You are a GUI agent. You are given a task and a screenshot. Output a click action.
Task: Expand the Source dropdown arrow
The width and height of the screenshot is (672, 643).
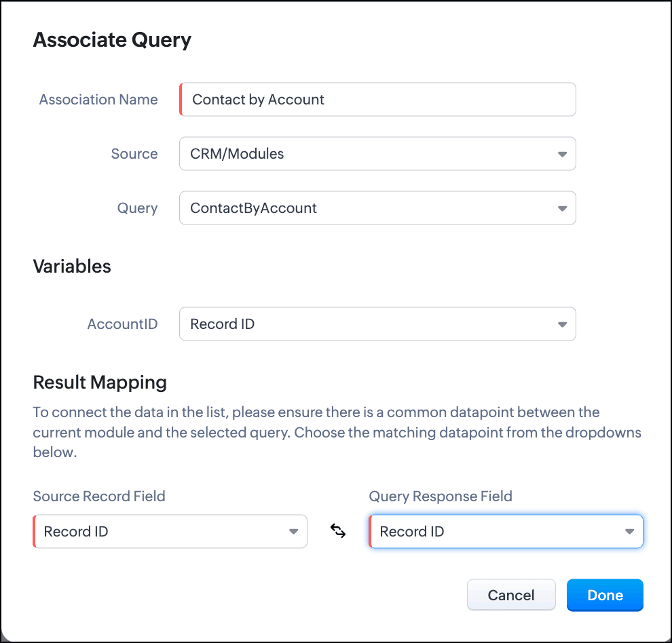562,154
